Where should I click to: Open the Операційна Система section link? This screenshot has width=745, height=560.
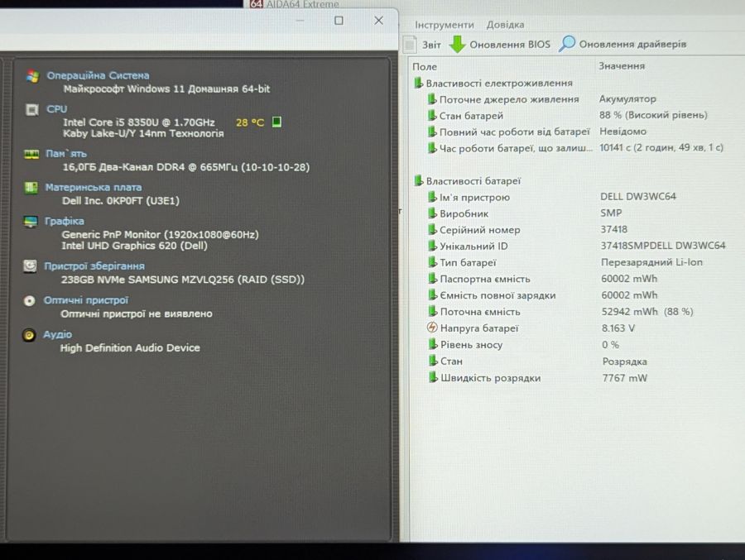click(x=98, y=75)
